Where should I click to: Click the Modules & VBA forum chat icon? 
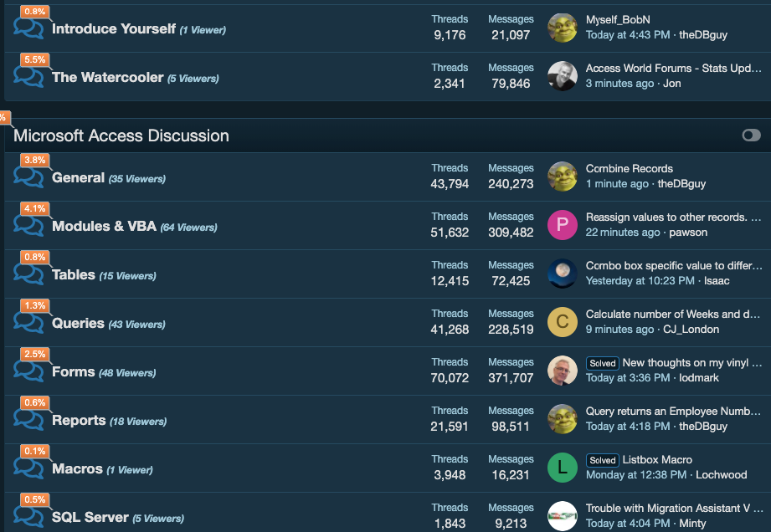(x=29, y=227)
